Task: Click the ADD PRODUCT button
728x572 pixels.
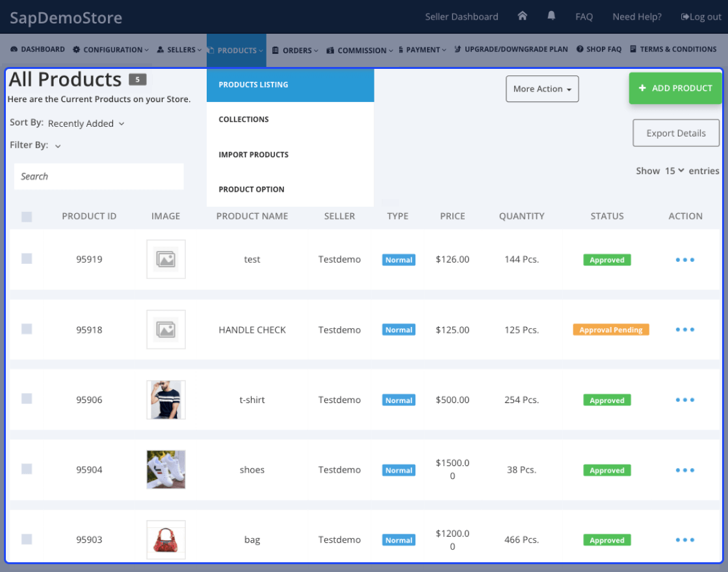Action: (675, 88)
